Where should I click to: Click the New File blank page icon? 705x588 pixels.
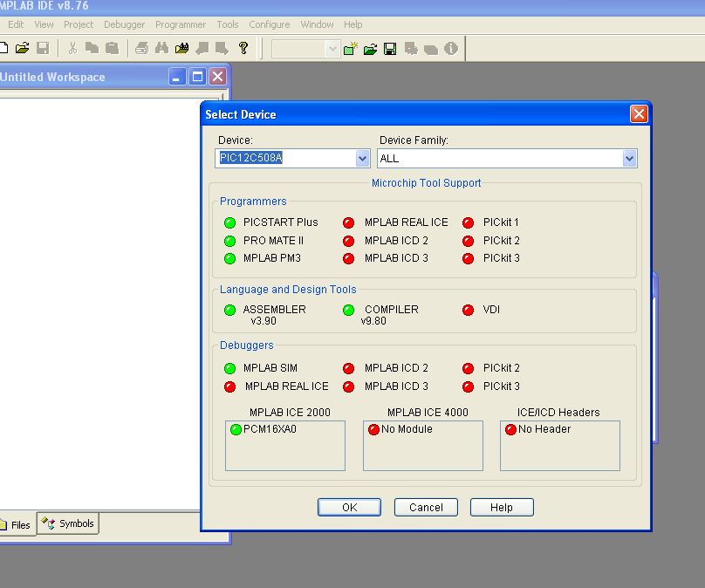pyautogui.click(x=3, y=48)
